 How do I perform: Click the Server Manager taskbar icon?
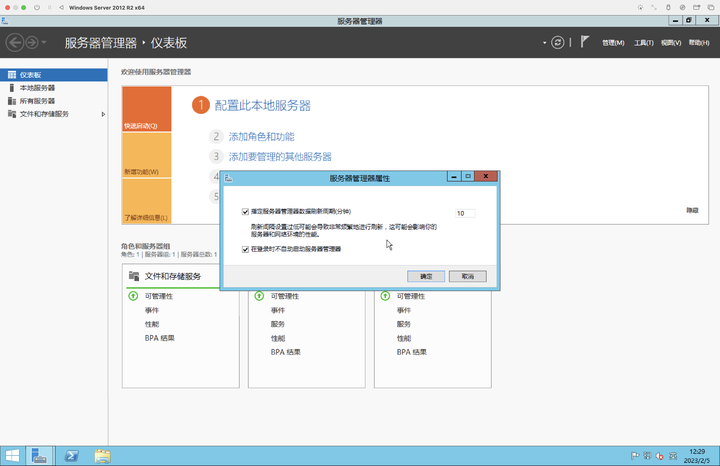click(x=39, y=456)
